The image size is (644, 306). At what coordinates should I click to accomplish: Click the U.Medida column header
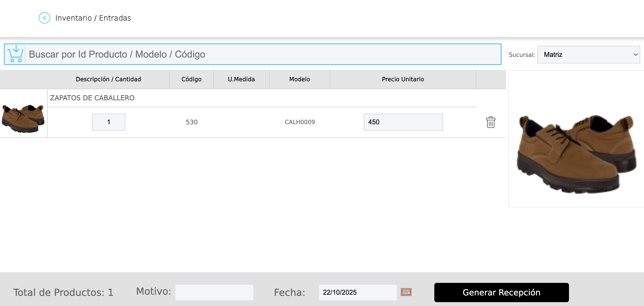[241, 79]
